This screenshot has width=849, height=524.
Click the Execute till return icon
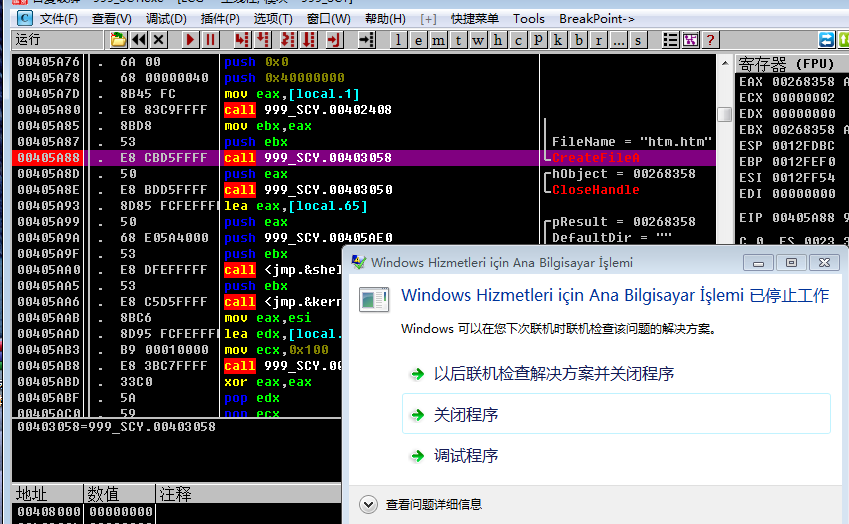click(x=334, y=40)
